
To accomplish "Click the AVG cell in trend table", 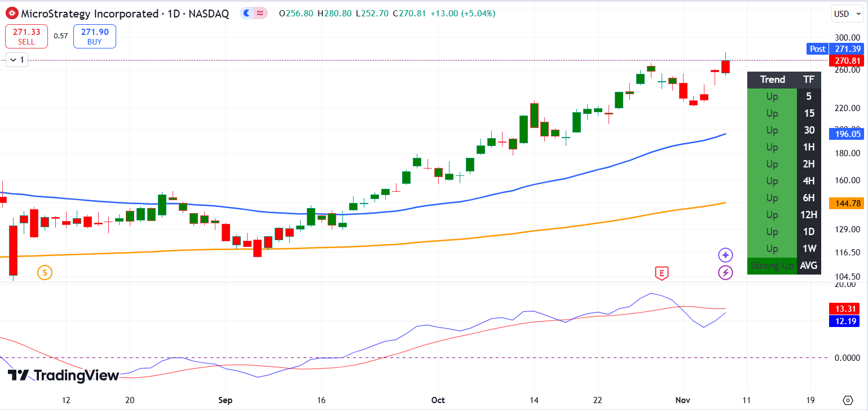I will [x=809, y=266].
